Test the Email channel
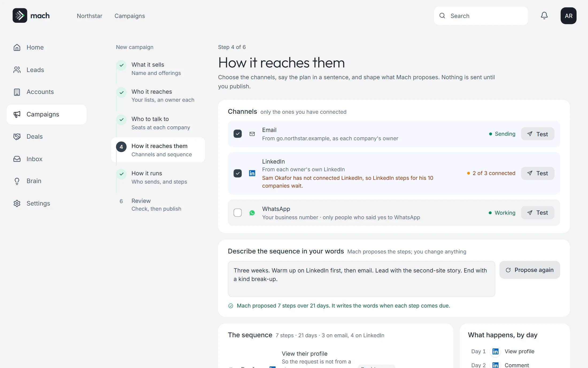This screenshot has width=588, height=368. (537, 134)
